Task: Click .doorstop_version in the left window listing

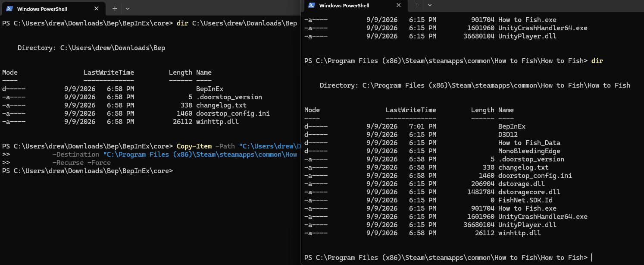Action: point(229,97)
